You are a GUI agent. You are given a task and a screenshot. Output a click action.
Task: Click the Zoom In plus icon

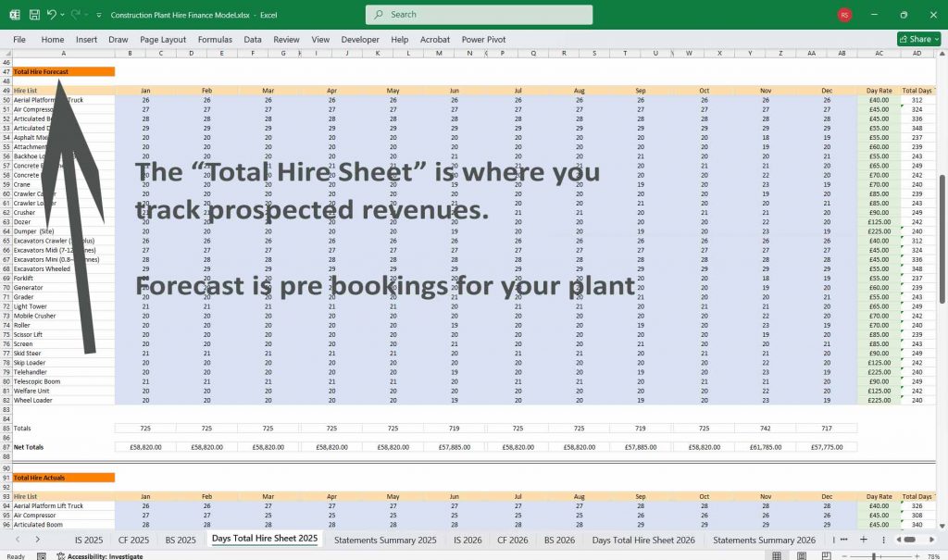point(917,554)
